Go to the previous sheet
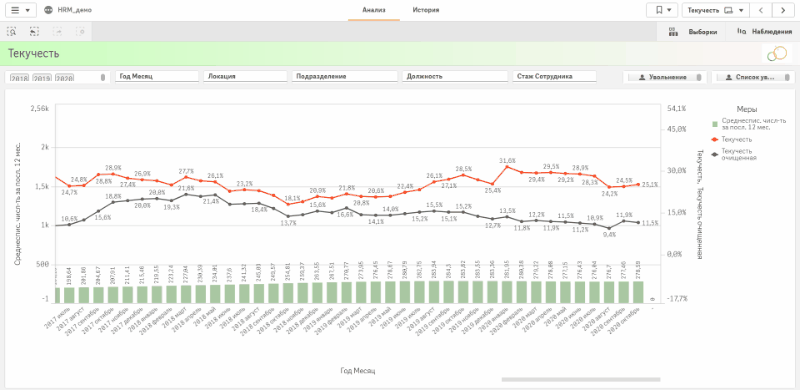The width and height of the screenshot is (800, 390). pyautogui.click(x=761, y=10)
